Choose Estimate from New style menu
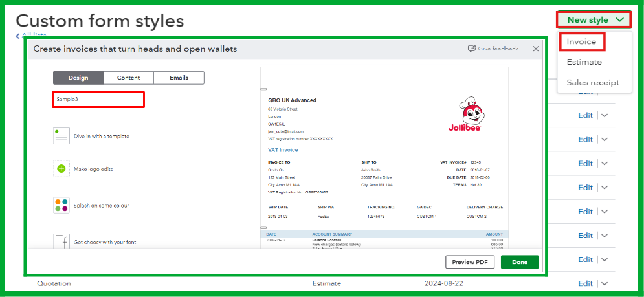 (584, 62)
